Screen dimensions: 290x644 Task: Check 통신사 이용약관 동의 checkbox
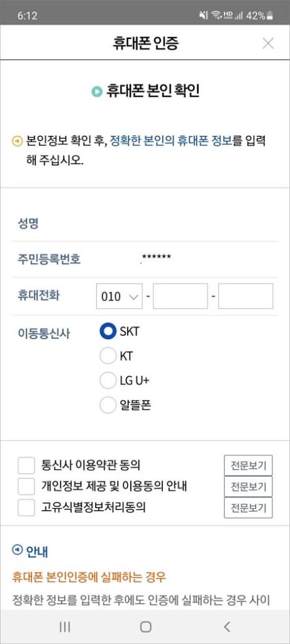coord(26,466)
